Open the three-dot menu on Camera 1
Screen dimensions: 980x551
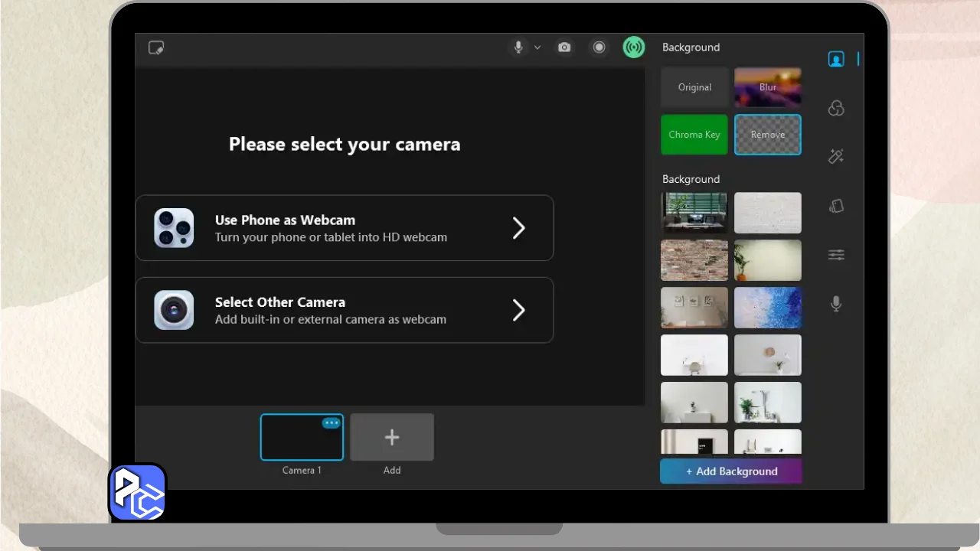coord(331,423)
